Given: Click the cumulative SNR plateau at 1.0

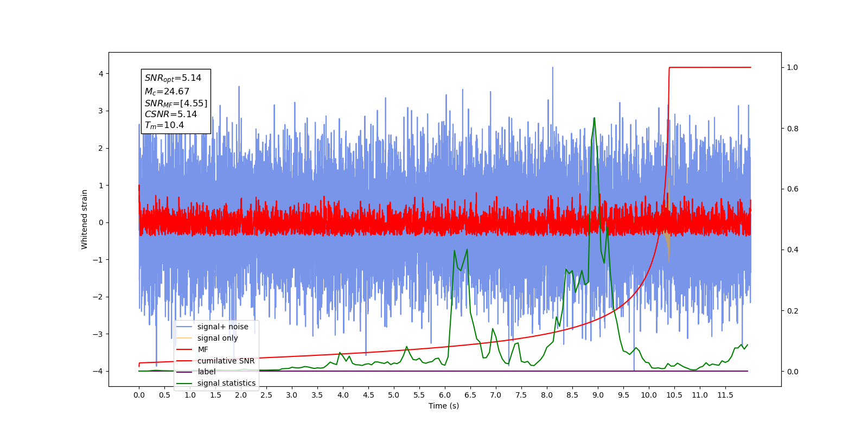Looking at the screenshot, I should click(710, 67).
